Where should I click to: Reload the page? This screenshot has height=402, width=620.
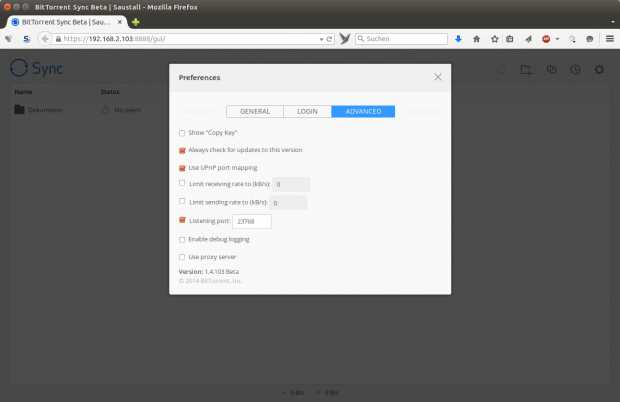coord(329,39)
